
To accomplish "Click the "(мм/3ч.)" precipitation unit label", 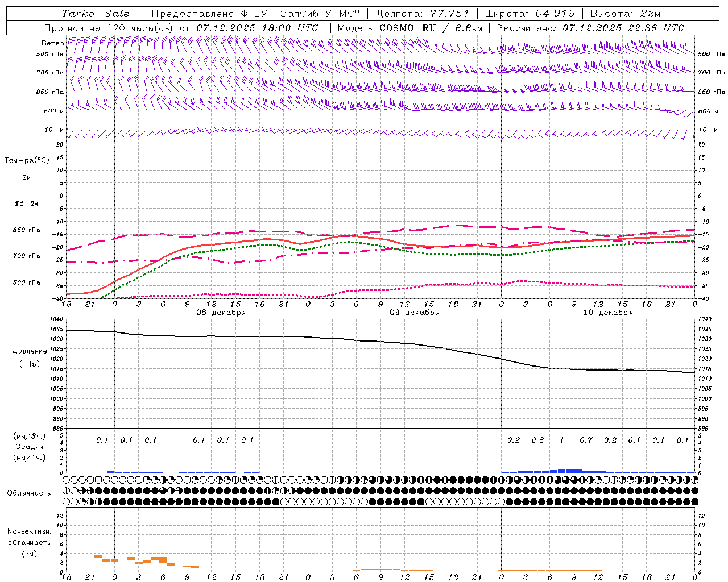I will 29,436.
